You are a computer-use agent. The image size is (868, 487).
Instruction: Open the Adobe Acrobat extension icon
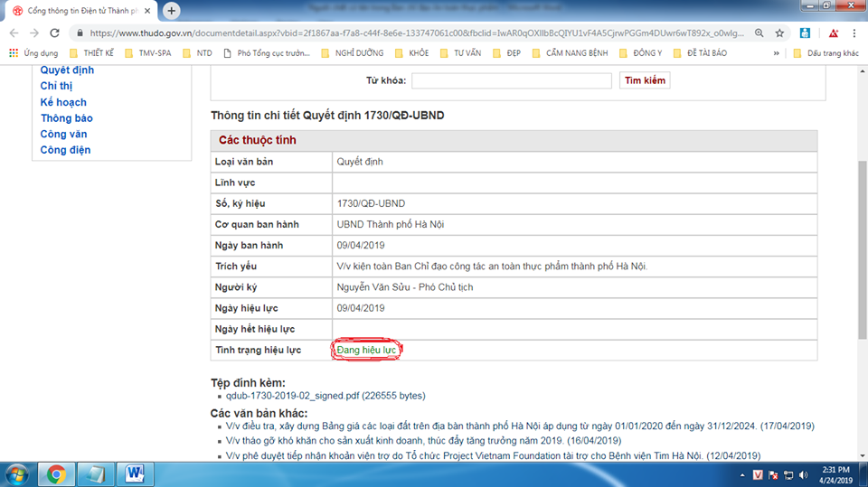[833, 33]
